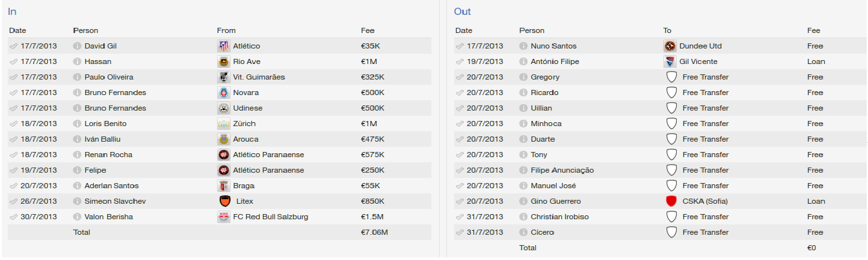
Task: Click the Udinese club crest icon
Action: (x=223, y=108)
